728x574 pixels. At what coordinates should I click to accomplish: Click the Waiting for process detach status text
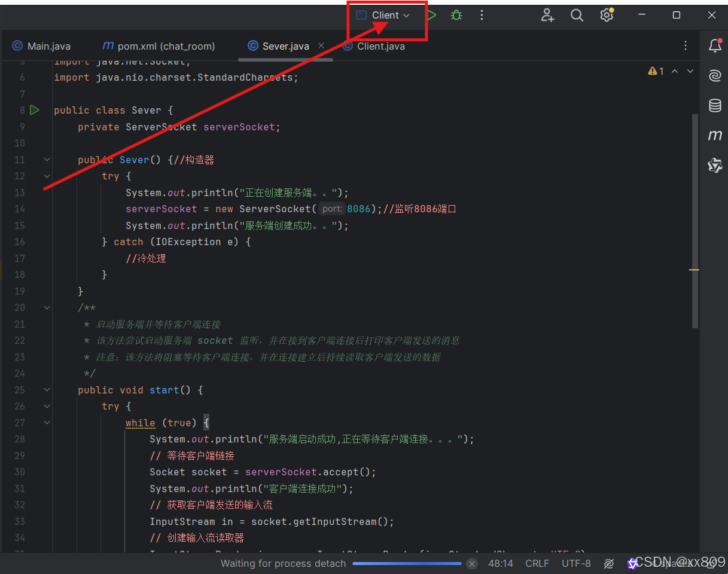point(283,563)
